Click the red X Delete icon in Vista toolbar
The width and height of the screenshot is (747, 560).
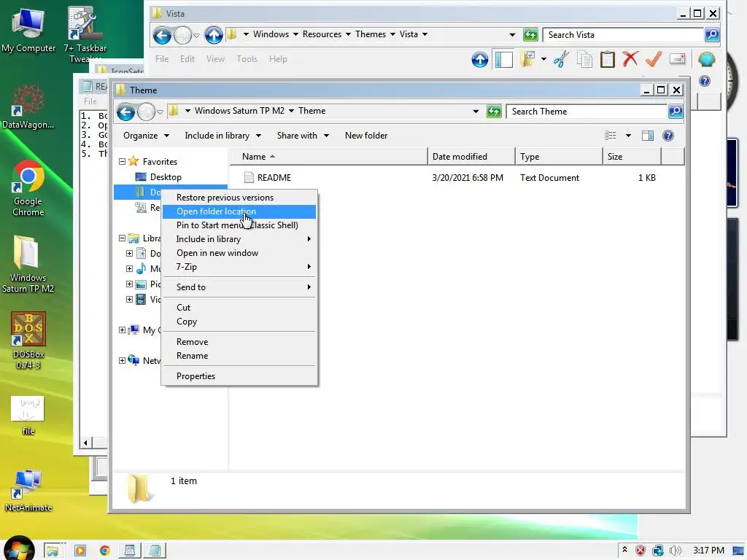coord(630,60)
